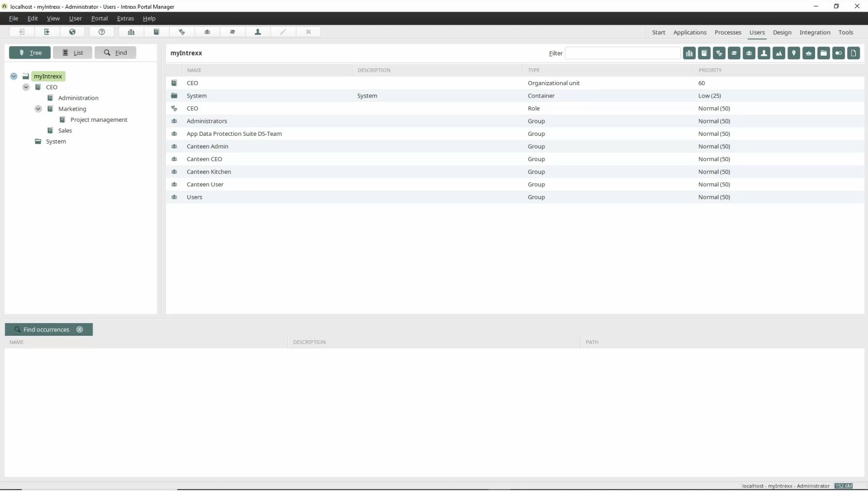Image resolution: width=868 pixels, height=491 pixels.
Task: Toggle group filter button beside Filter field
Action: [x=749, y=53]
